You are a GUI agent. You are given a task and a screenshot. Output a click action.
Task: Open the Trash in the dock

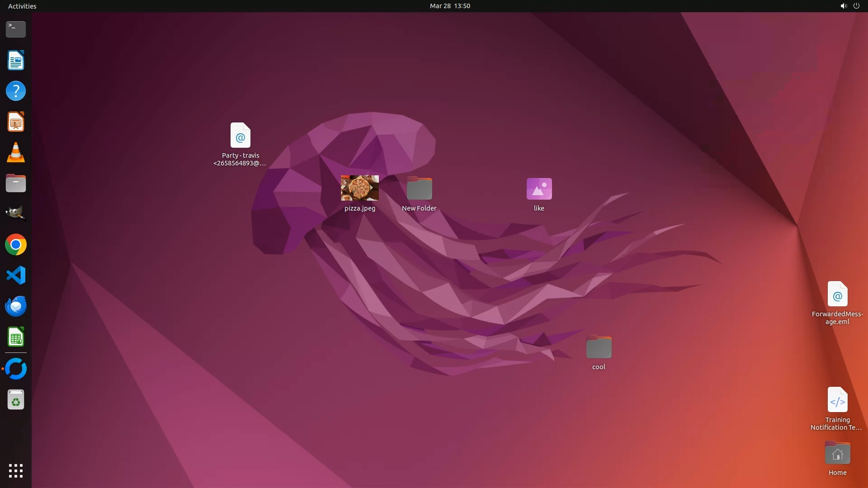pos(16,400)
